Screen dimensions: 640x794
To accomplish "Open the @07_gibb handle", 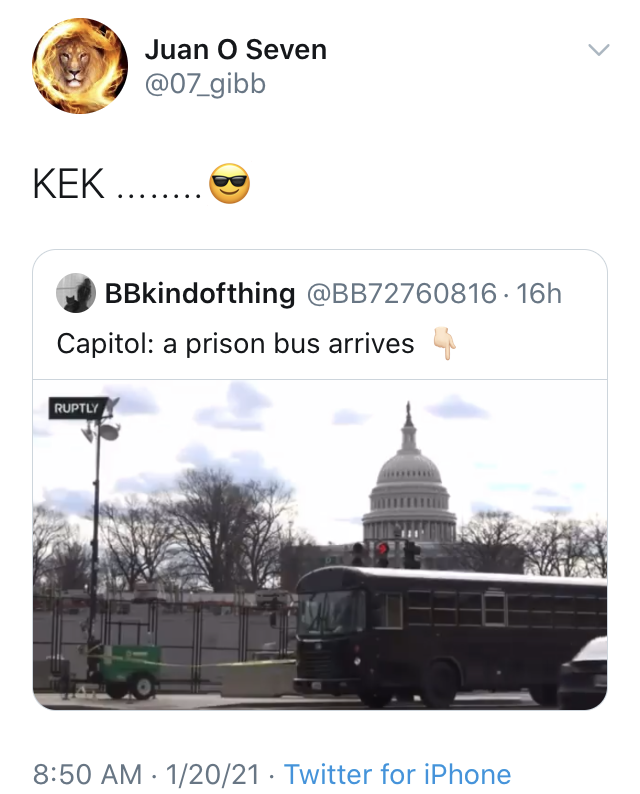I will tap(205, 85).
